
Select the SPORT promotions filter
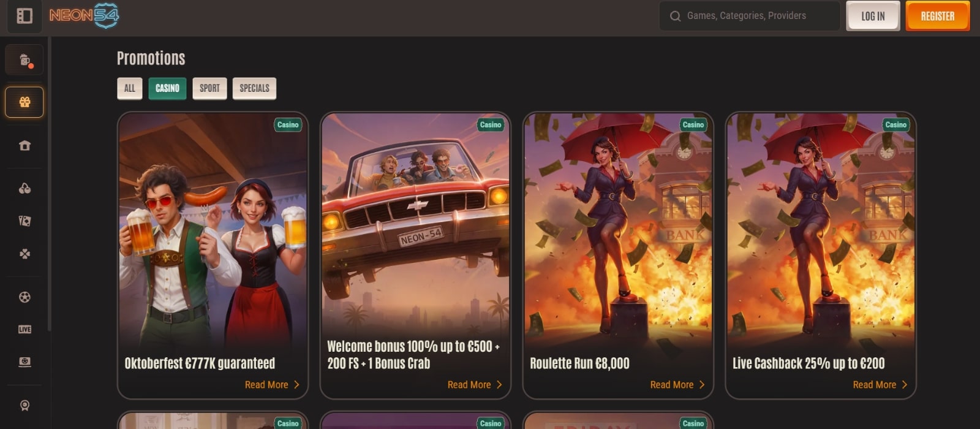click(209, 88)
